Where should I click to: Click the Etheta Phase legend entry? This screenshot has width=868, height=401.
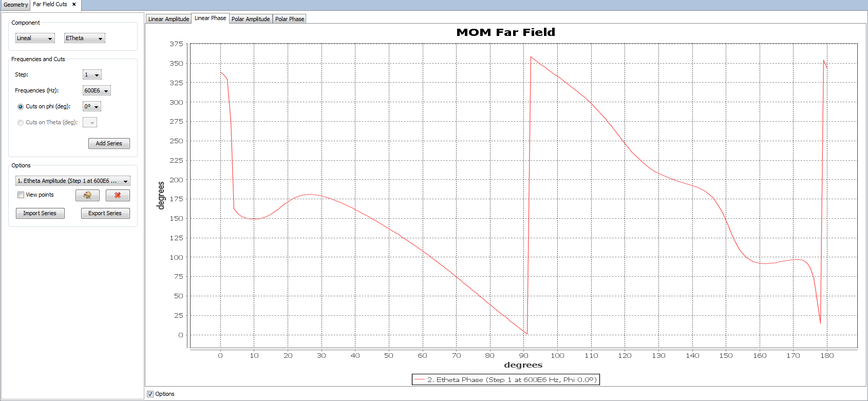[505, 380]
